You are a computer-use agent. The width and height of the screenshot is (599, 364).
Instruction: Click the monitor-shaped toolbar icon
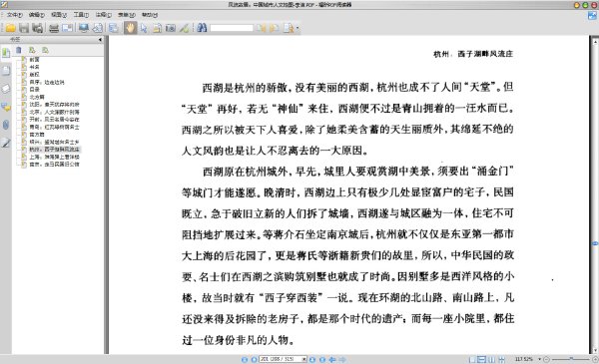[x=84, y=28]
